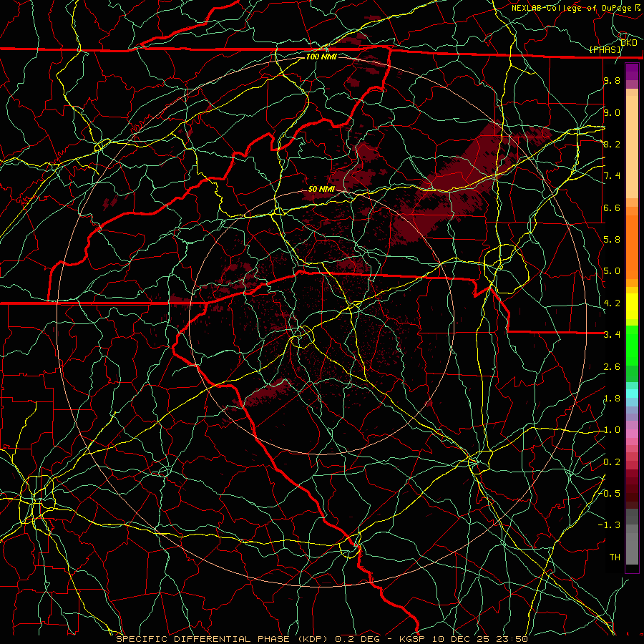Click the [PHAS] product label
The height and width of the screenshot is (644, 644).
pyautogui.click(x=605, y=49)
